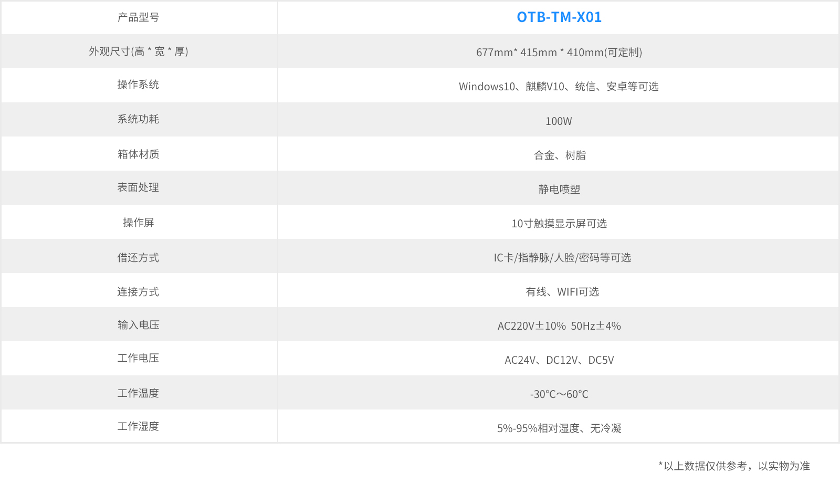The image size is (840, 504).
Task: Click the IC卡/指静脉/人脸/密码等可选 value
Action: pos(562,258)
